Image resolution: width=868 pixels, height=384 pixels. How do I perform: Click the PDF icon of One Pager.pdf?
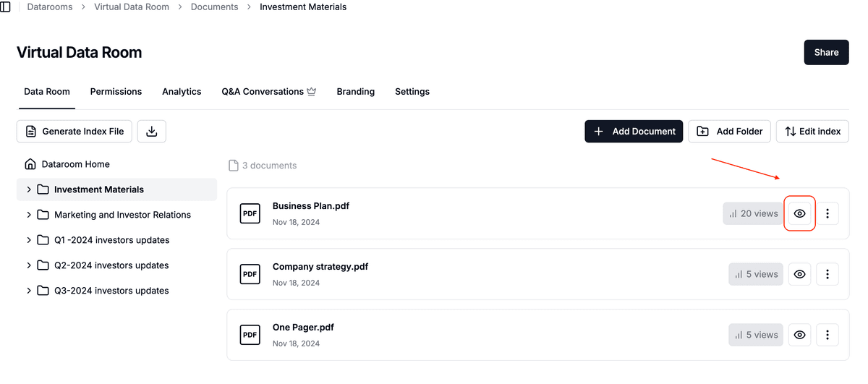tap(250, 335)
